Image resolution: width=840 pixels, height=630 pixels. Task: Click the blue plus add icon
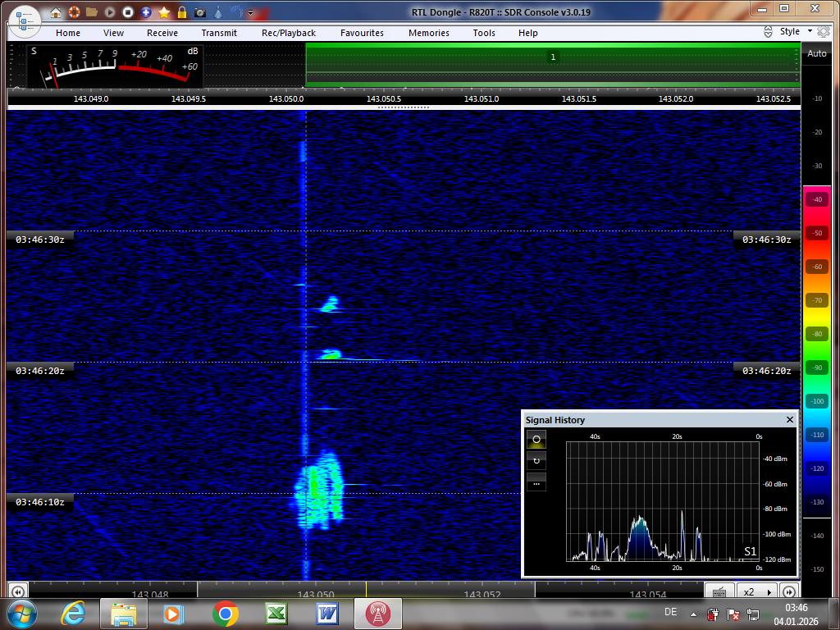(146, 12)
